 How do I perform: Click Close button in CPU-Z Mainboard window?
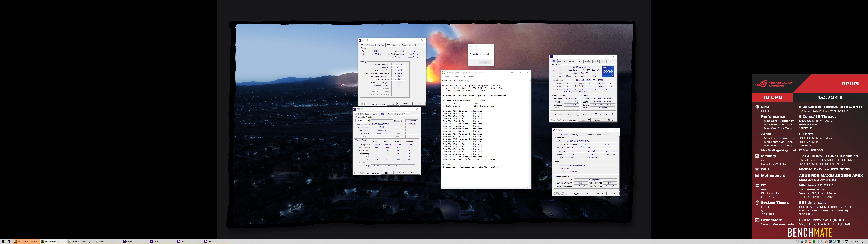[613, 194]
